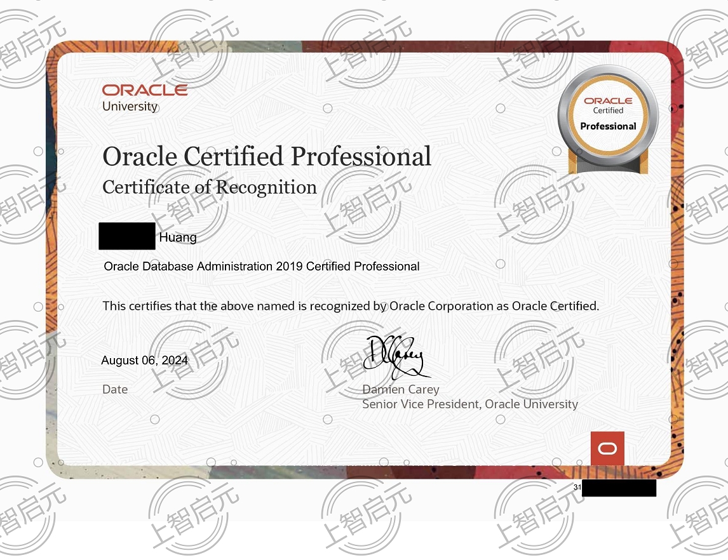Click the "This certifies that the above named" sentence

[351, 306]
